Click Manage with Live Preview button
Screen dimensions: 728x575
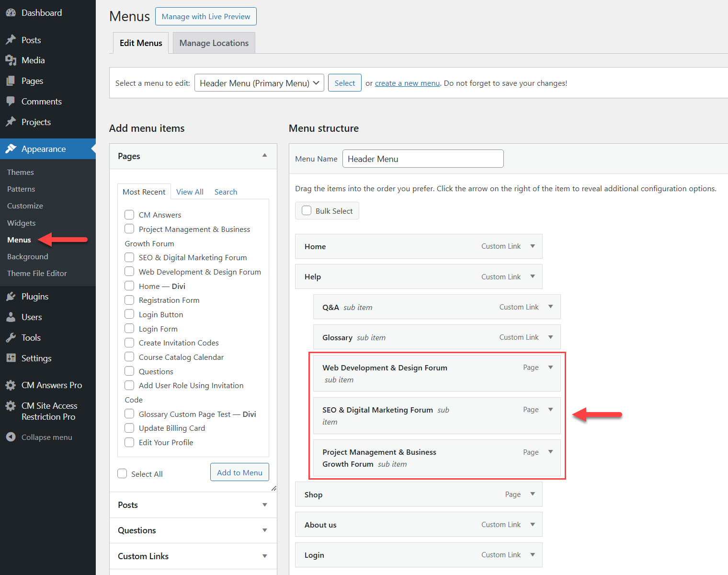(x=206, y=16)
